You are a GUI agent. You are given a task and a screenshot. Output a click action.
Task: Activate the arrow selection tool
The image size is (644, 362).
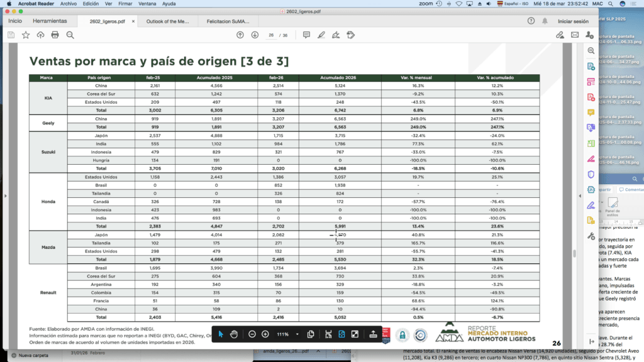(221, 334)
